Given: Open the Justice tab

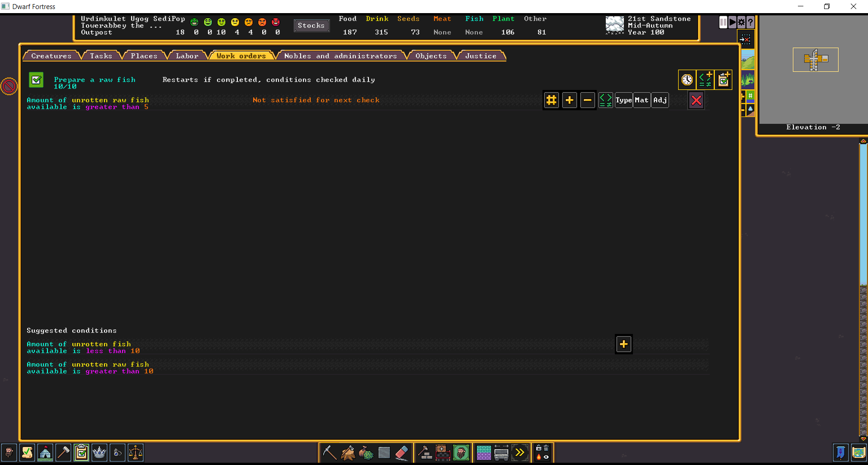Looking at the screenshot, I should coord(481,56).
